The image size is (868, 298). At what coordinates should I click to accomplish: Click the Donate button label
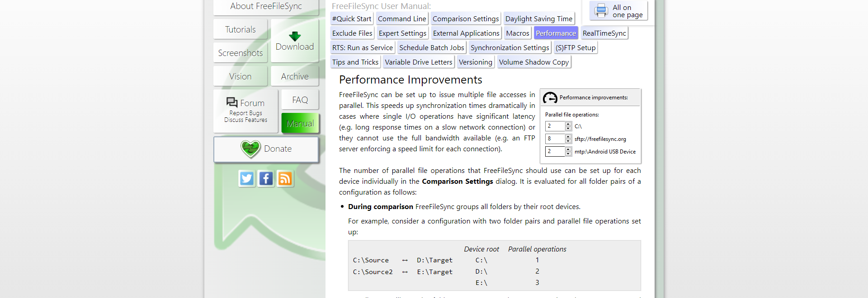[278, 149]
